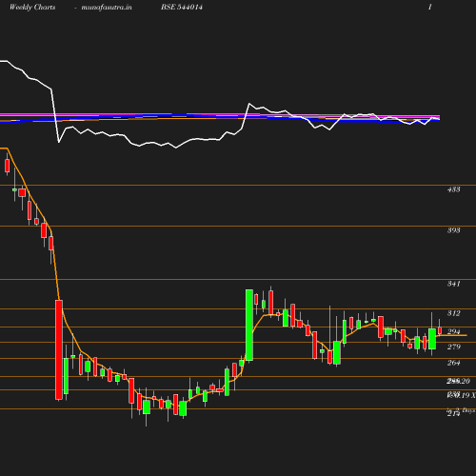Click the tall red crash candle
The height and width of the screenshot is (476, 476).
(59, 349)
